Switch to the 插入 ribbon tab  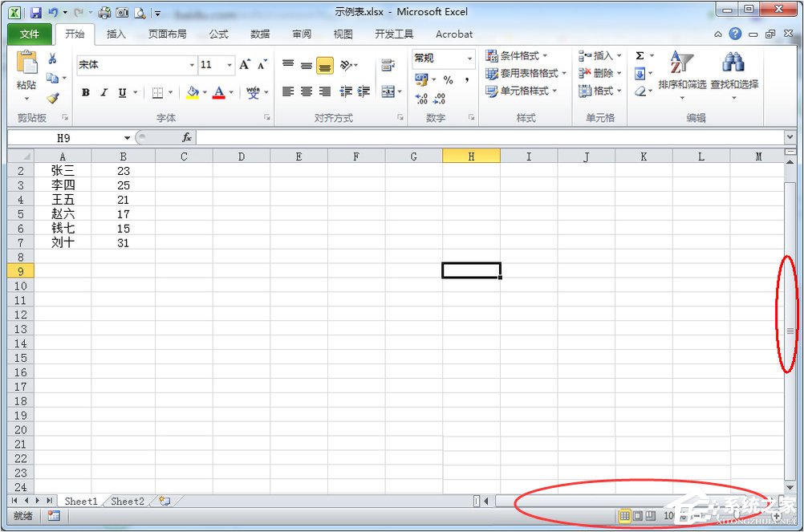[116, 35]
